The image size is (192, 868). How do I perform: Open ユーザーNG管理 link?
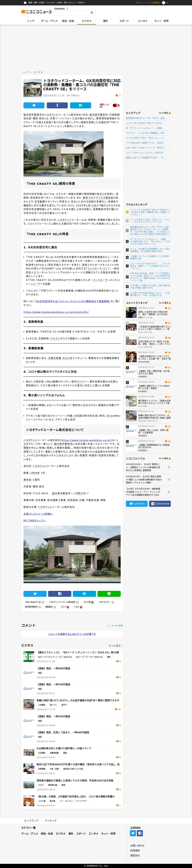click(115, 626)
